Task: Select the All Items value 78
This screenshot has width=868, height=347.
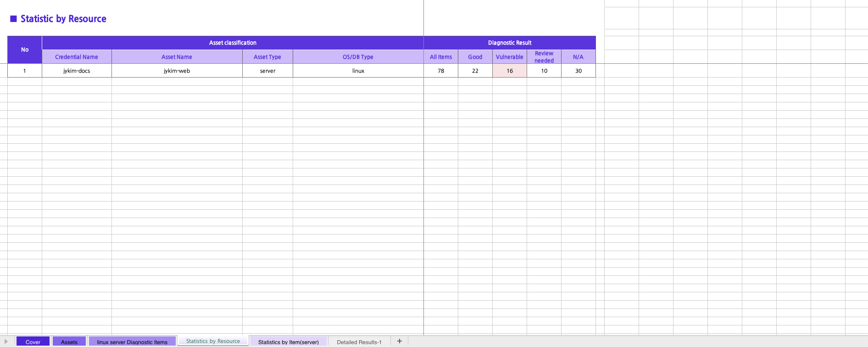Action: click(x=440, y=71)
